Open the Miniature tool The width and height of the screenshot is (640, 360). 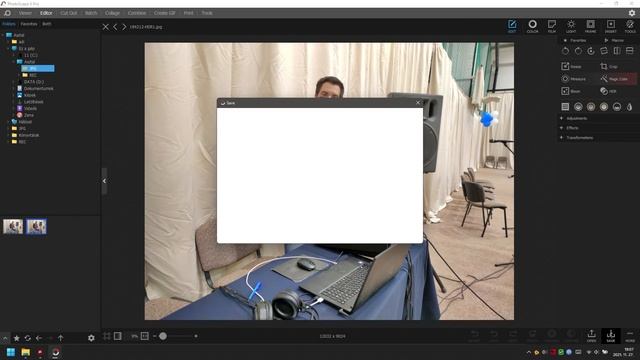[574, 79]
